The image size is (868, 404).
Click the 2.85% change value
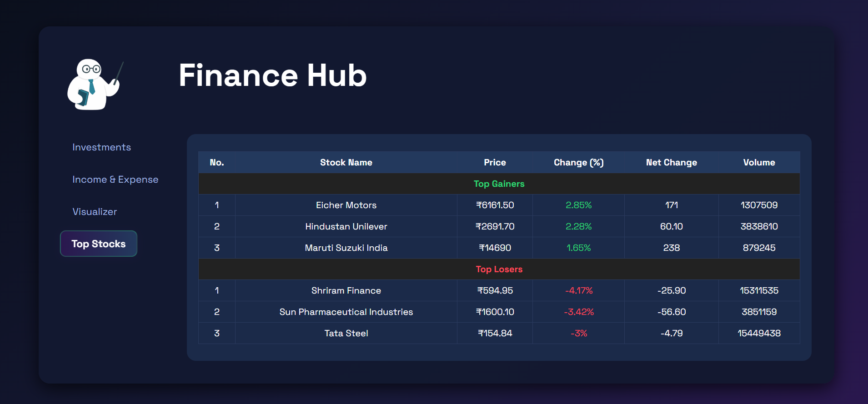(578, 205)
